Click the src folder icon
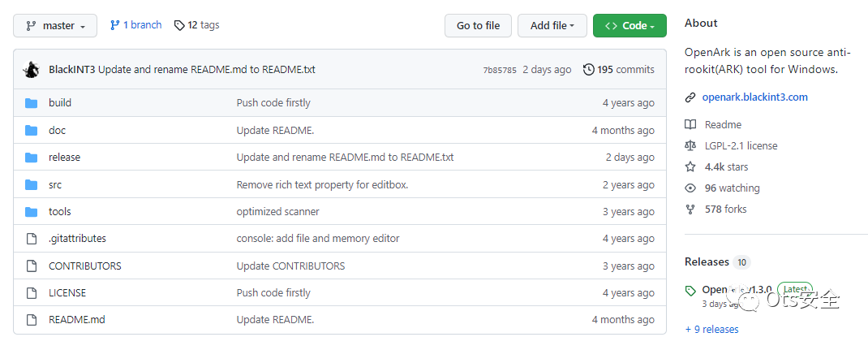The image size is (868, 337). [x=31, y=185]
